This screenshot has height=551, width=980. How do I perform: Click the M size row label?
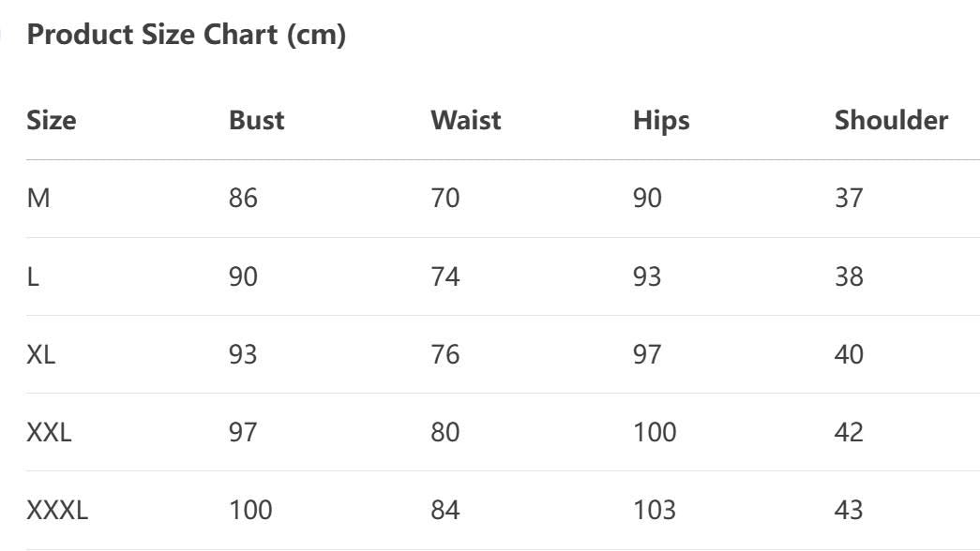pyautogui.click(x=38, y=199)
